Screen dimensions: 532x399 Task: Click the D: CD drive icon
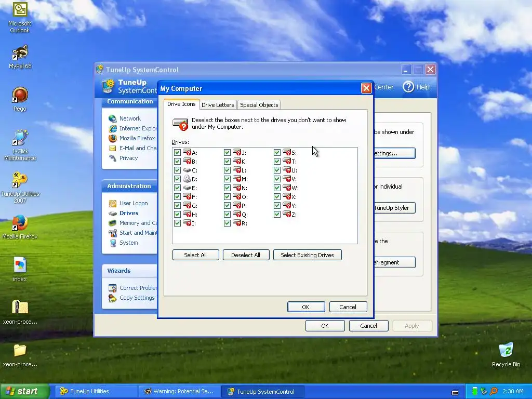[187, 179]
